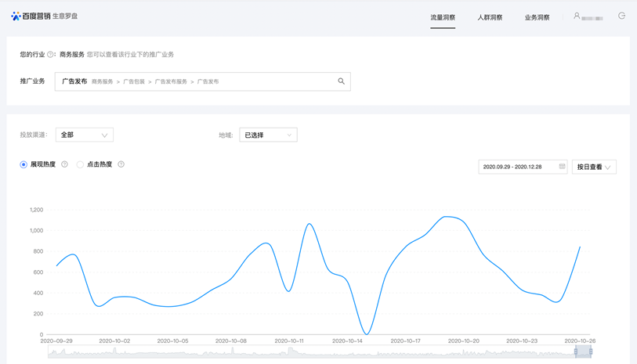Screen dimensions: 637x364
Task: Click the help icon next to 您的行业
Action: click(51, 55)
